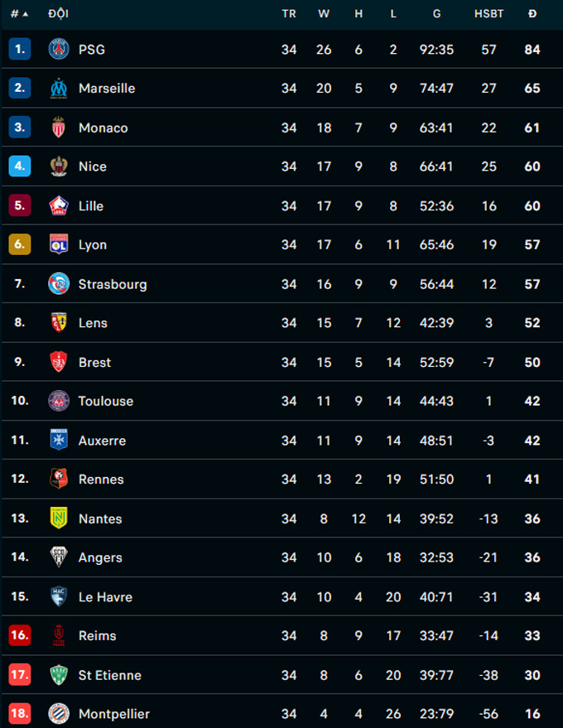The width and height of the screenshot is (563, 728).
Task: Click the Rennes club crest
Action: [59, 479]
